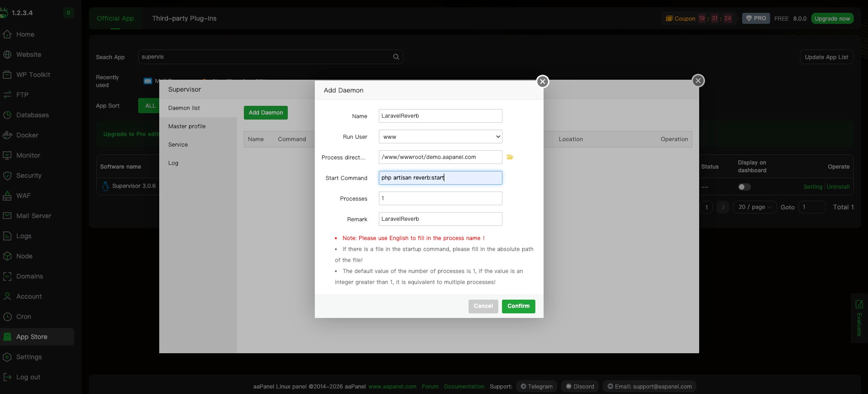This screenshot has width=868, height=394.
Task: Cancel the Add Daemon dialog
Action: [483, 306]
